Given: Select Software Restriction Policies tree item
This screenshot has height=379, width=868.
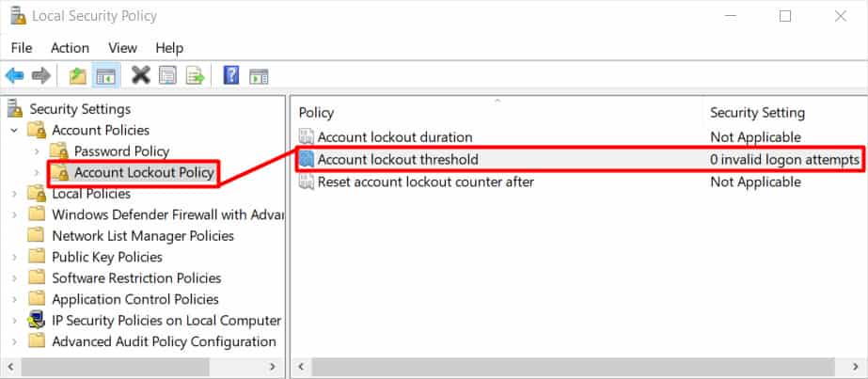Looking at the screenshot, I should [136, 277].
